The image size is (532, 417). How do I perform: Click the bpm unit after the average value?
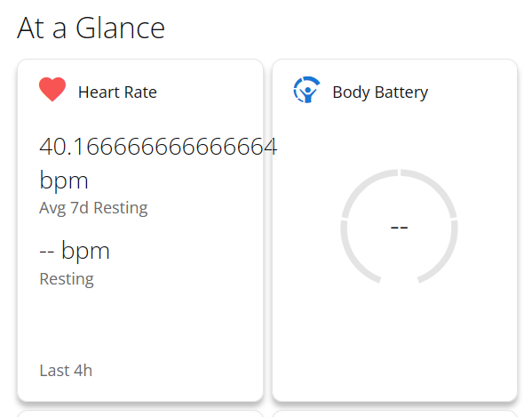coord(64,180)
